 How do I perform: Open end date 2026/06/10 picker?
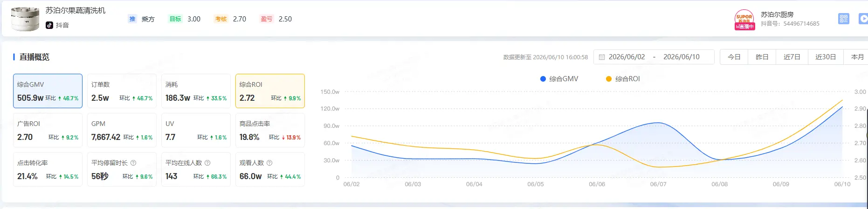tap(681, 57)
